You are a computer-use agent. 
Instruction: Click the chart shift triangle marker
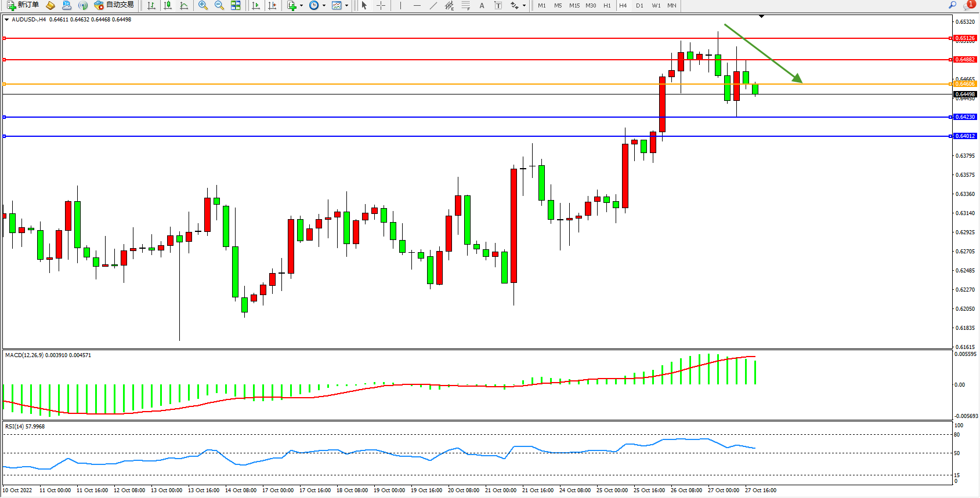tap(761, 16)
